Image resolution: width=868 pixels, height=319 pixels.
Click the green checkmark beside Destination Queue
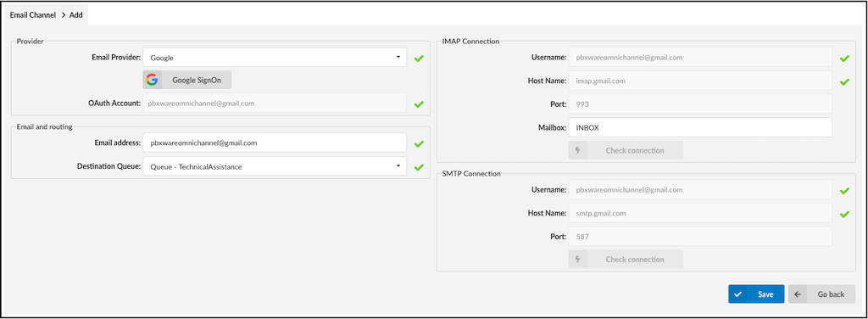[x=419, y=167]
